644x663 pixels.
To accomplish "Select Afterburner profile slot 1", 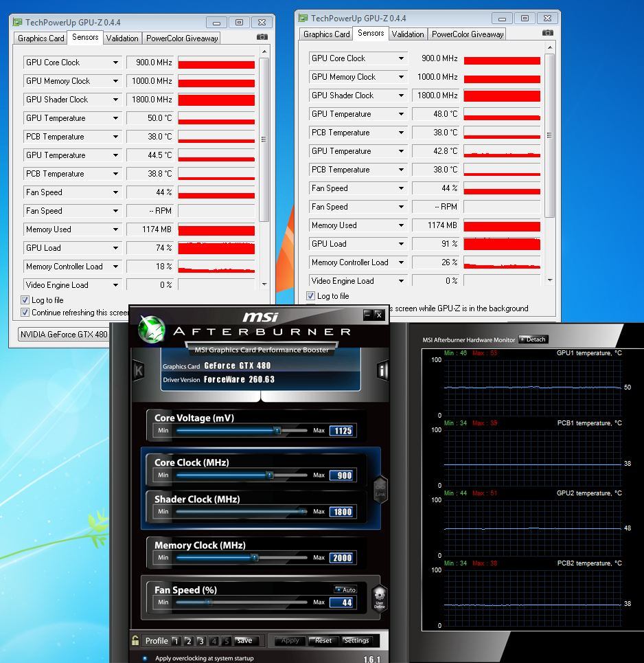I will [x=176, y=641].
